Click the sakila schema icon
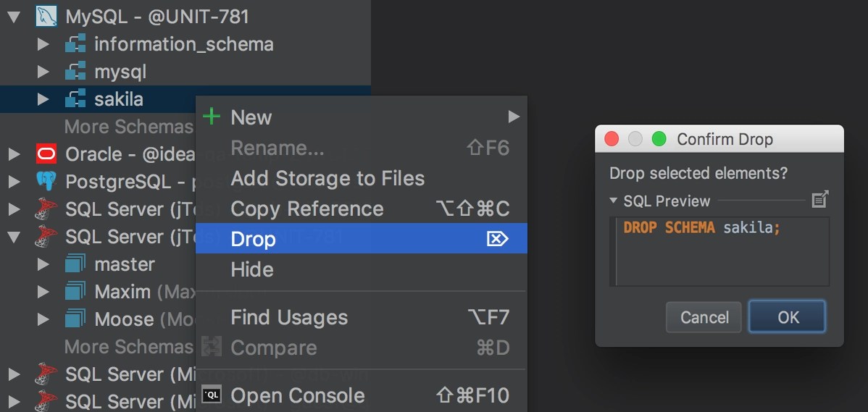 click(75, 99)
